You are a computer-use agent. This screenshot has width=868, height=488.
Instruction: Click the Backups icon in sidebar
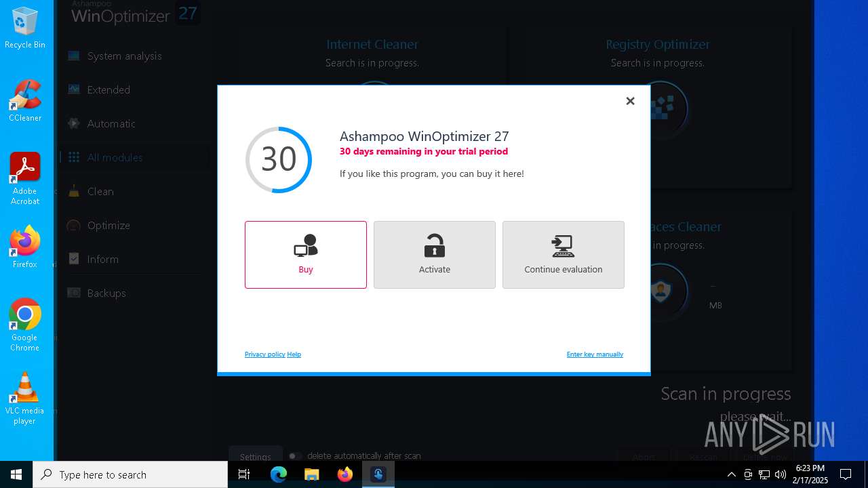[74, 293]
